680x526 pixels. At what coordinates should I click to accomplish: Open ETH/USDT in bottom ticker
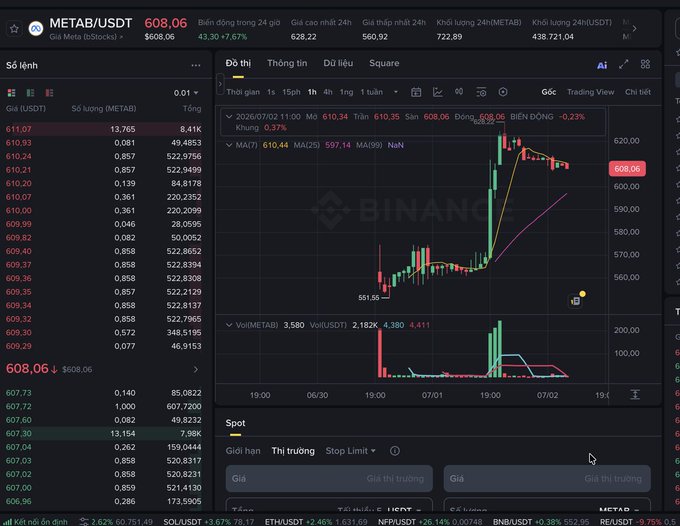point(316,522)
